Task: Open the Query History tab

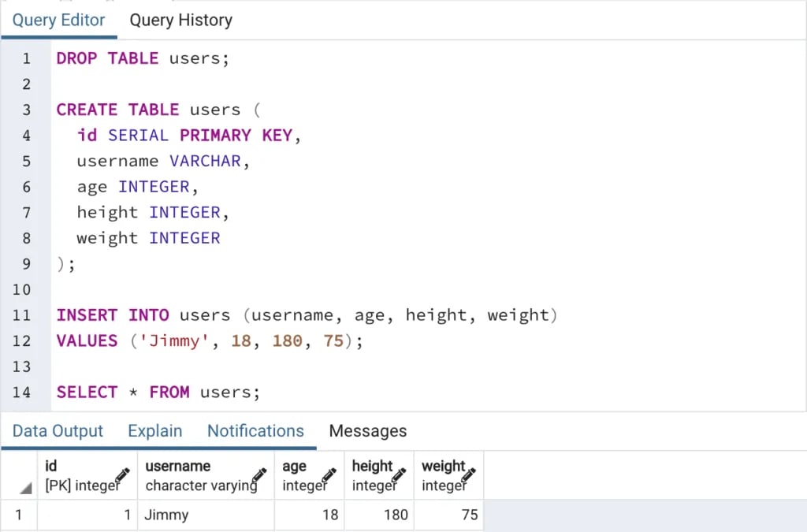Action: pos(180,20)
